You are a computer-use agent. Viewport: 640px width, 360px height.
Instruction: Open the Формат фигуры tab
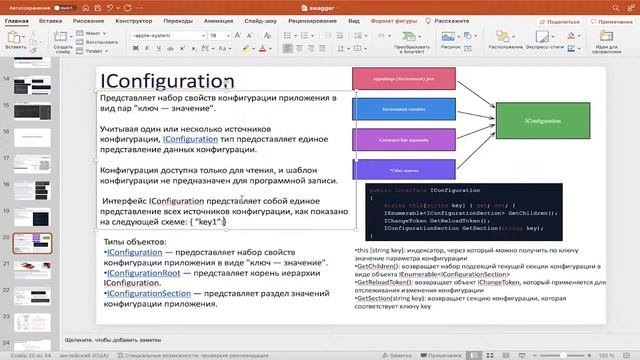(393, 21)
